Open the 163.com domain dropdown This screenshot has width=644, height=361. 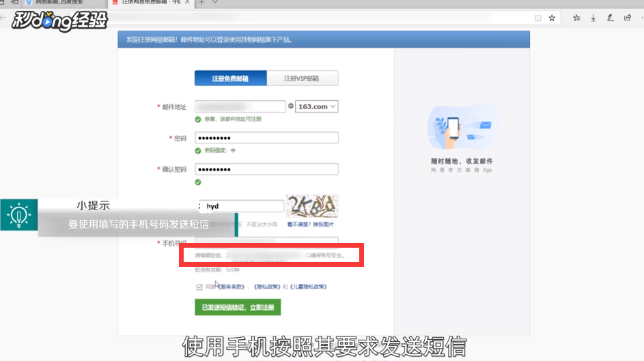[x=317, y=106]
